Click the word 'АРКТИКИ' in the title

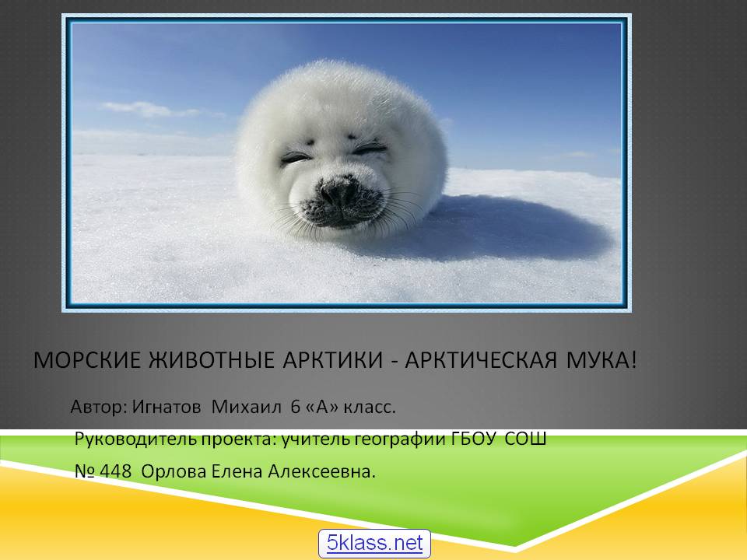click(x=334, y=361)
